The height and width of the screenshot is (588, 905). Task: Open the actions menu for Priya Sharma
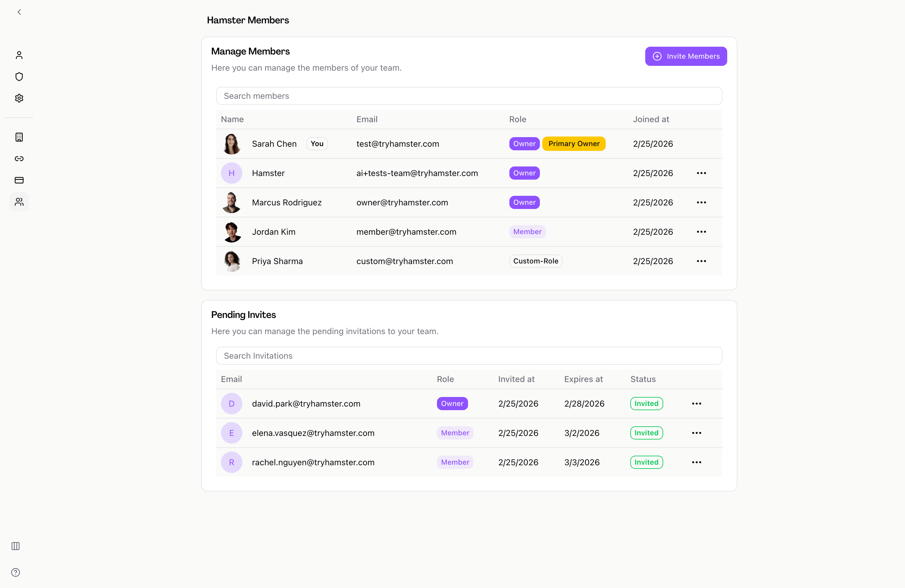701,261
